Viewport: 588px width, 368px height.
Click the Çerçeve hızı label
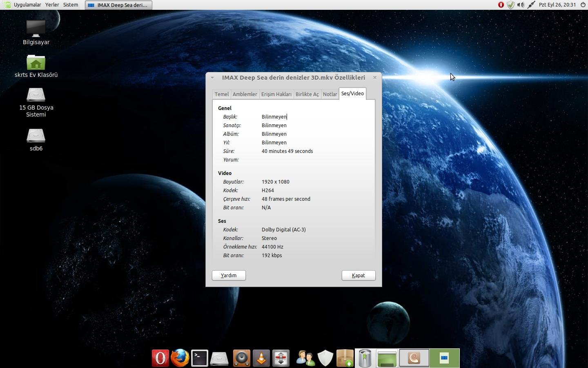236,199
